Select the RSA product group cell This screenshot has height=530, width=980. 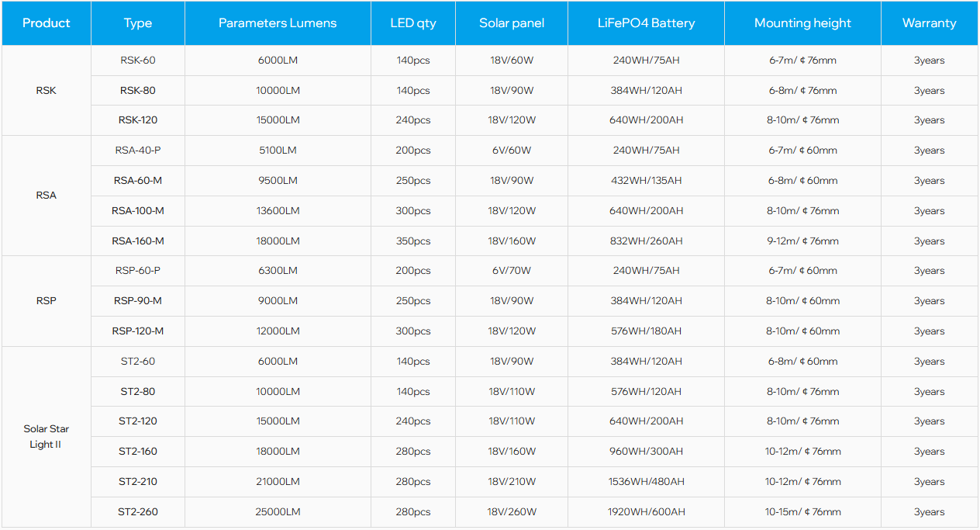46,196
